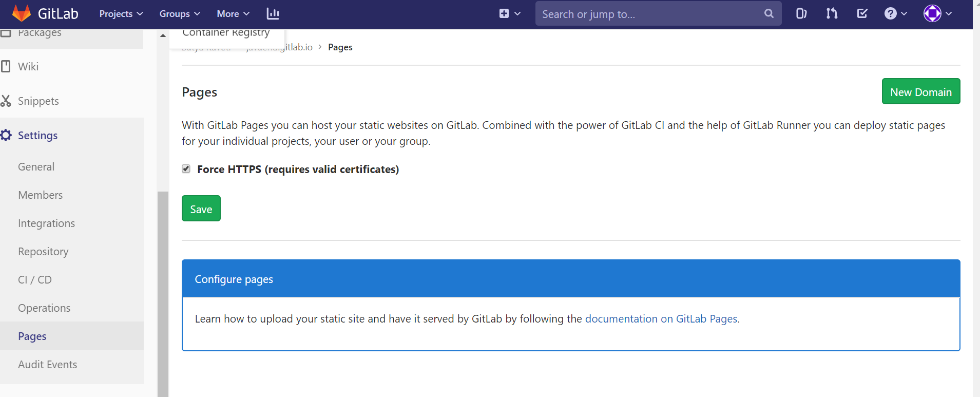The width and height of the screenshot is (980, 397).
Task: Focus the Search or jump to field
Action: [649, 14]
